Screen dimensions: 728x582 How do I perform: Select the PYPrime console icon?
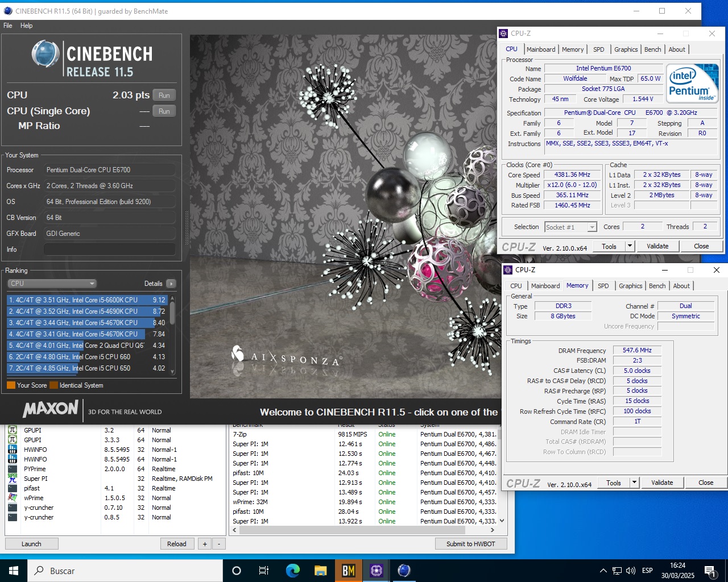[12, 469]
